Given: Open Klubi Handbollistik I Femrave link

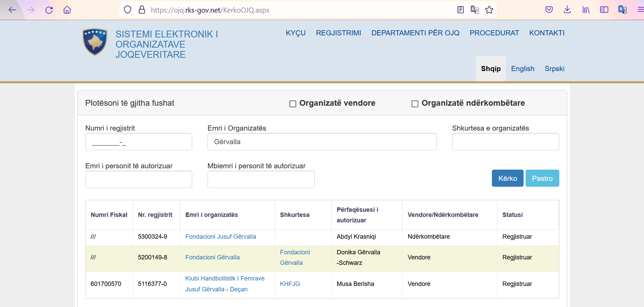Looking at the screenshot, I should pos(225,284).
